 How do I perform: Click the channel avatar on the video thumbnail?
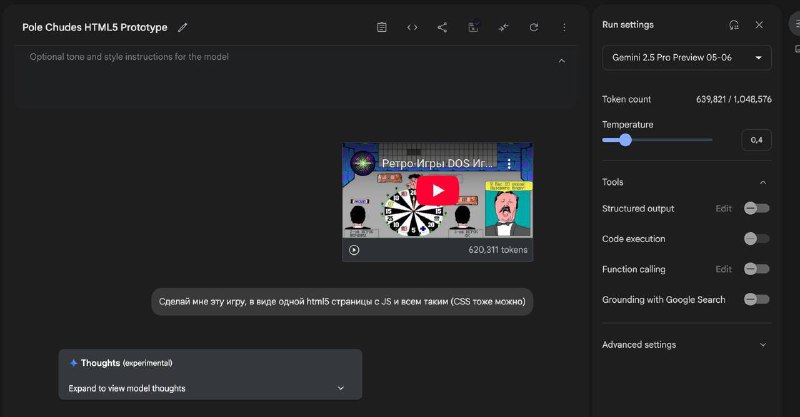point(363,163)
